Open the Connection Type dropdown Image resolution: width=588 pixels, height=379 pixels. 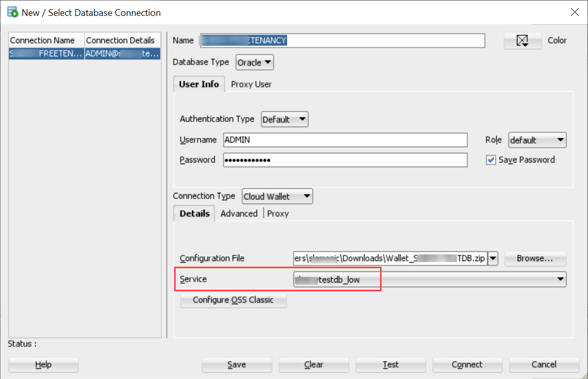click(x=277, y=196)
